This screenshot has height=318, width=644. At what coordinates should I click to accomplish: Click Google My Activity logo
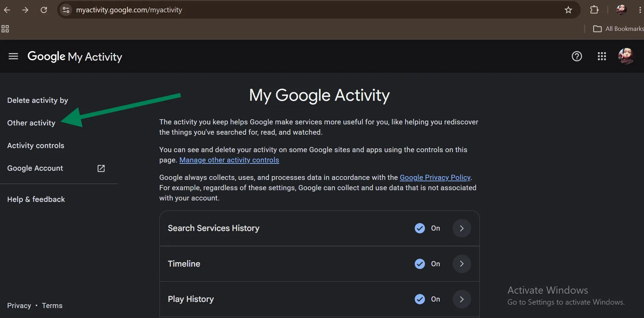pos(75,57)
